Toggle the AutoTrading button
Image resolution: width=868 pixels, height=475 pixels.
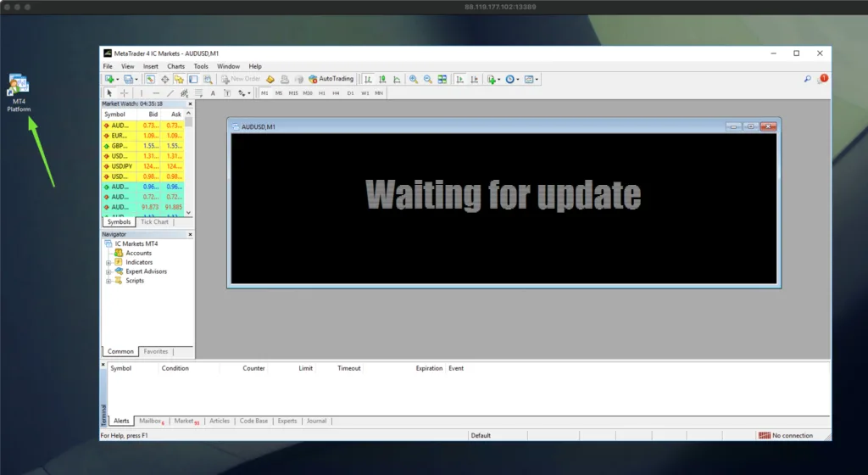(x=331, y=79)
